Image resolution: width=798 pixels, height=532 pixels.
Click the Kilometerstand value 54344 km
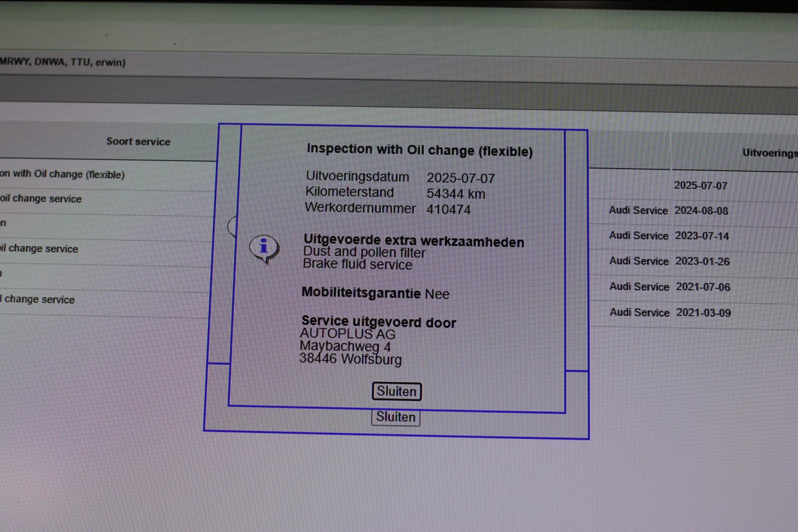click(x=456, y=194)
